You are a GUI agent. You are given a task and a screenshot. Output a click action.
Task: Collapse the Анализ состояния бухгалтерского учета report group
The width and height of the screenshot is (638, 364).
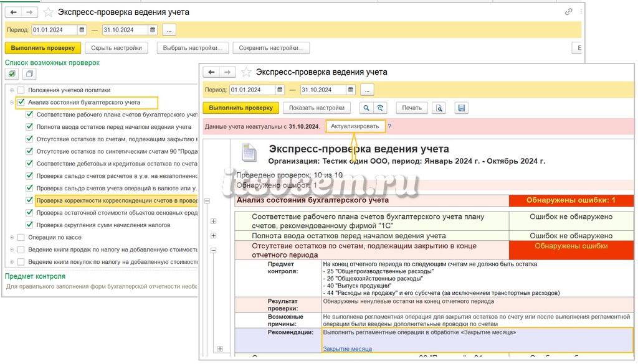point(207,201)
